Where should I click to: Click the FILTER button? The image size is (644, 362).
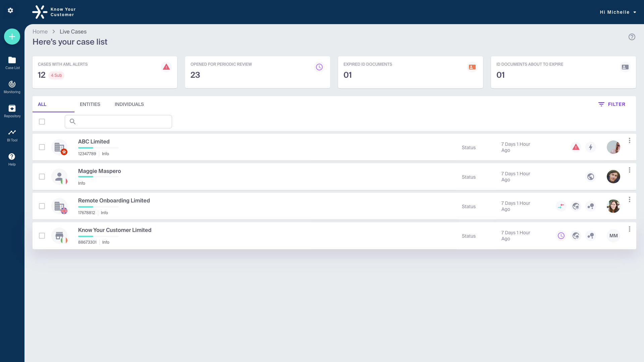pyautogui.click(x=612, y=104)
